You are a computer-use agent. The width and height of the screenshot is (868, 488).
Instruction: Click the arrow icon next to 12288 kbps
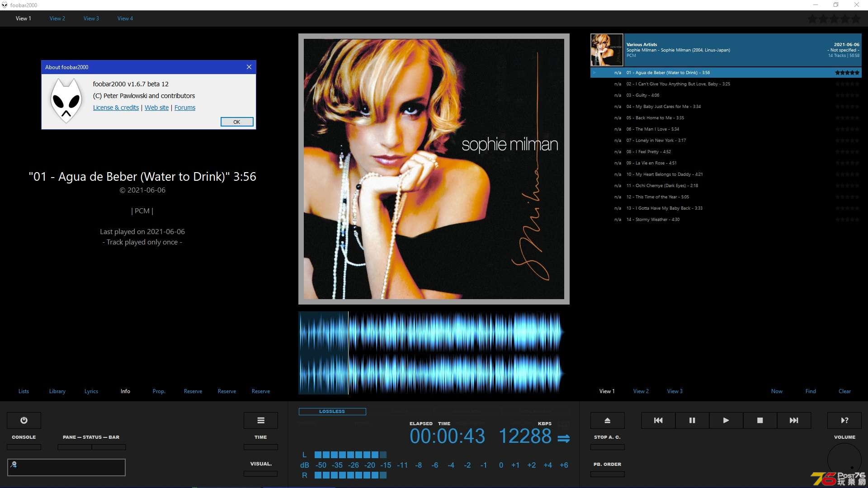point(564,439)
